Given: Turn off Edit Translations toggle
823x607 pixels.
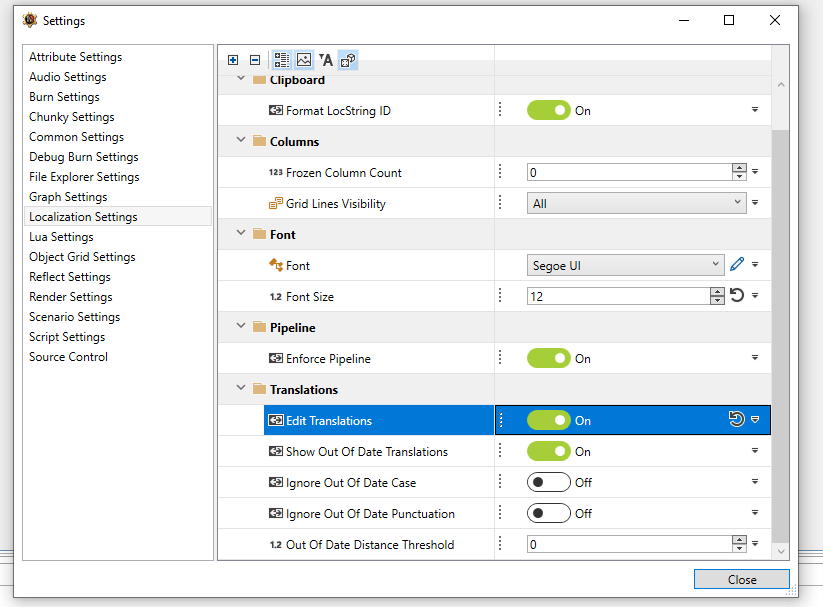Looking at the screenshot, I should (548, 420).
